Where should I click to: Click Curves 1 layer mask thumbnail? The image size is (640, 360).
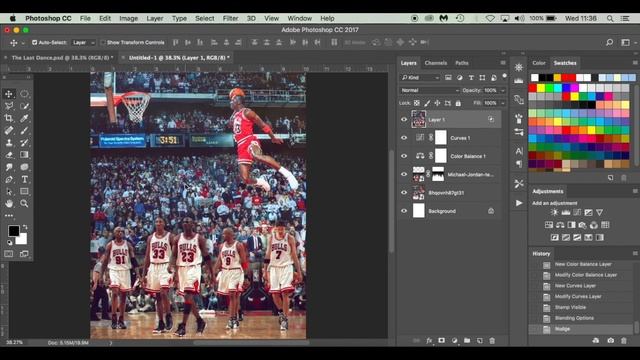click(440, 138)
